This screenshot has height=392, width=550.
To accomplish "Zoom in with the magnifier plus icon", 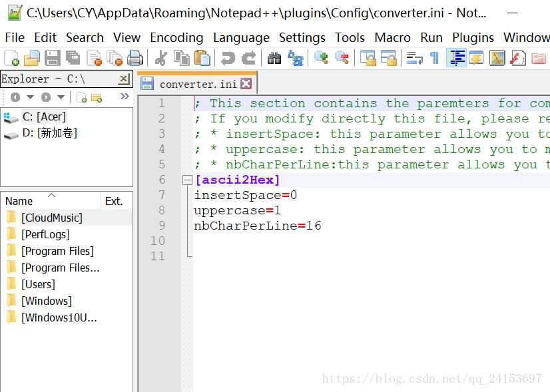I will pyautogui.click(x=321, y=58).
